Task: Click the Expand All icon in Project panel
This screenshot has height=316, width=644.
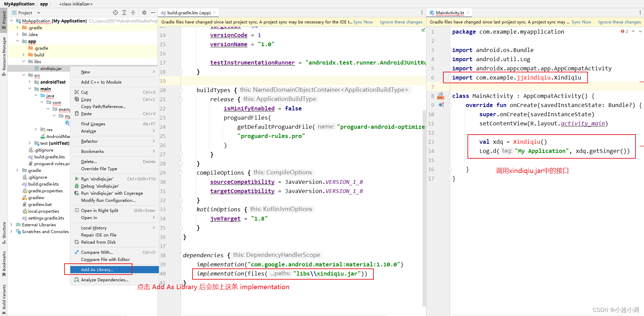Action: click(124, 13)
